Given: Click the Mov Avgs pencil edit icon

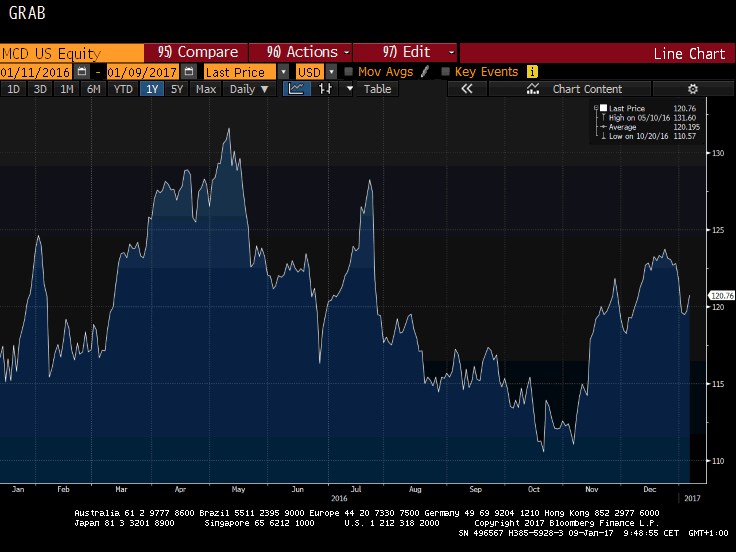Looking at the screenshot, I should [x=425, y=72].
